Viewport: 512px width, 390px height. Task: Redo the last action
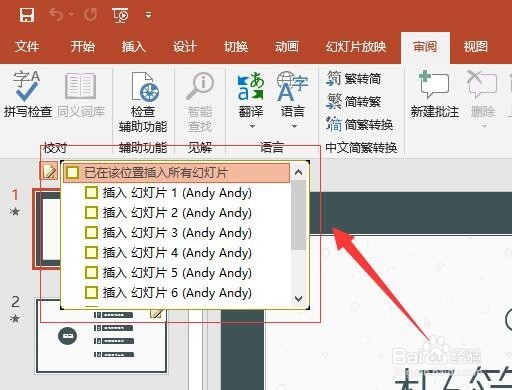90,15
